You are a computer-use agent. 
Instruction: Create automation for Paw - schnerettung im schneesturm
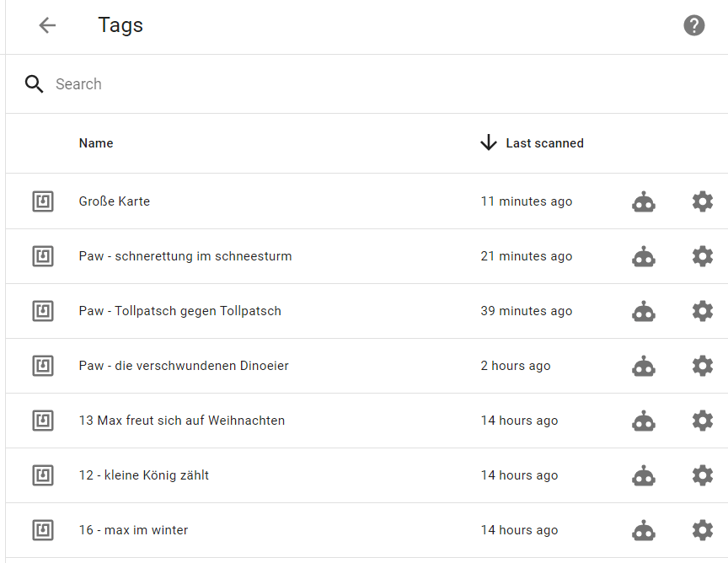pyautogui.click(x=644, y=256)
